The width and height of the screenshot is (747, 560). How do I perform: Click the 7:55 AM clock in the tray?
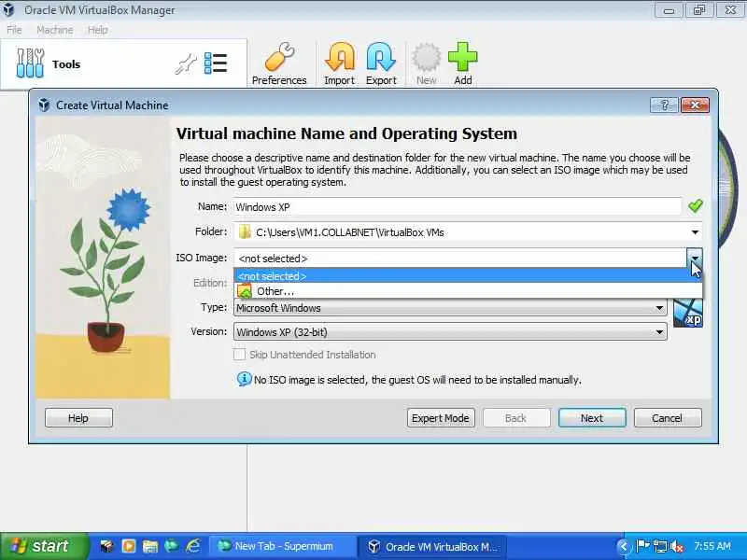(712, 546)
